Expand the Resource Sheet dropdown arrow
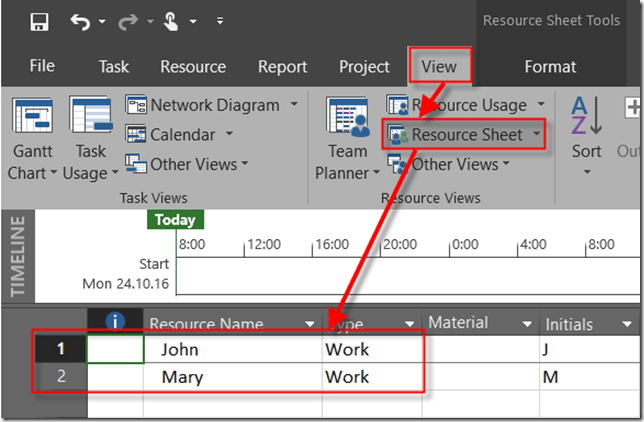Image resolution: width=644 pixels, height=422 pixels. click(x=537, y=134)
